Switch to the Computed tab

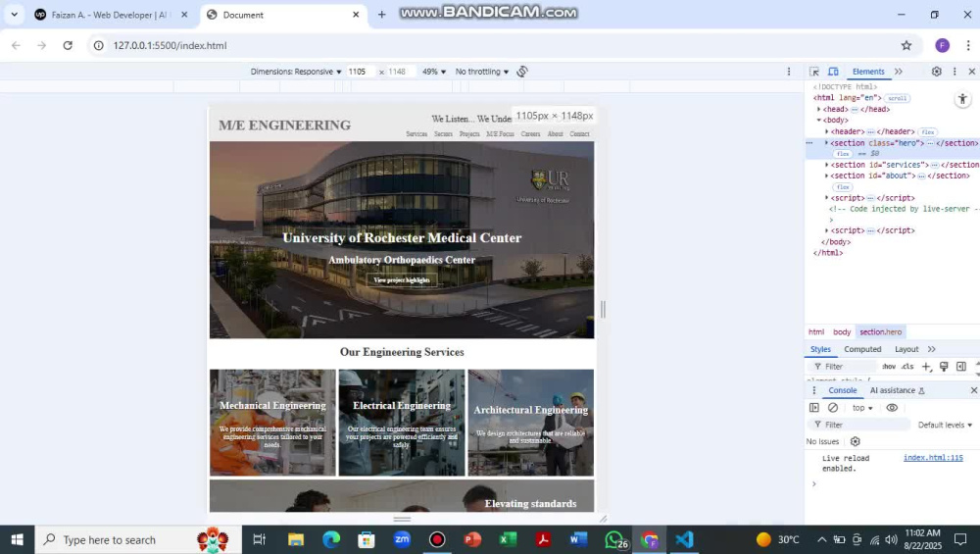click(862, 349)
